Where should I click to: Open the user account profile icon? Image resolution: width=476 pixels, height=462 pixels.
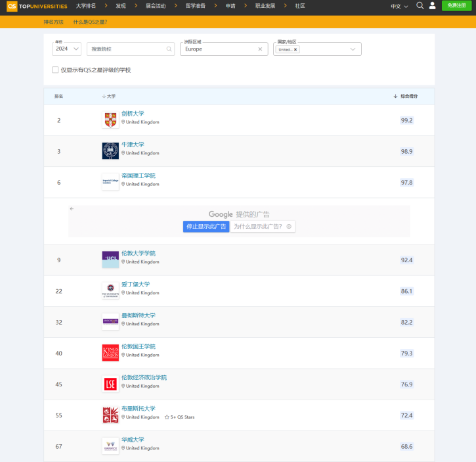(x=432, y=5)
